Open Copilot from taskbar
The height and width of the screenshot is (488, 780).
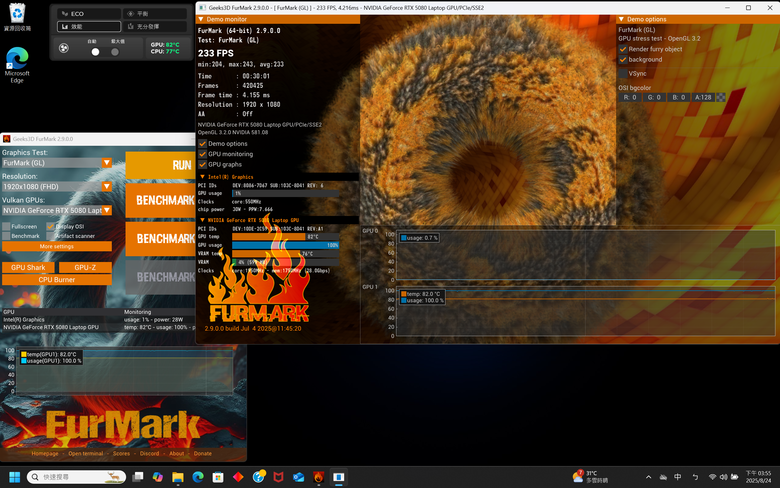[158, 477]
